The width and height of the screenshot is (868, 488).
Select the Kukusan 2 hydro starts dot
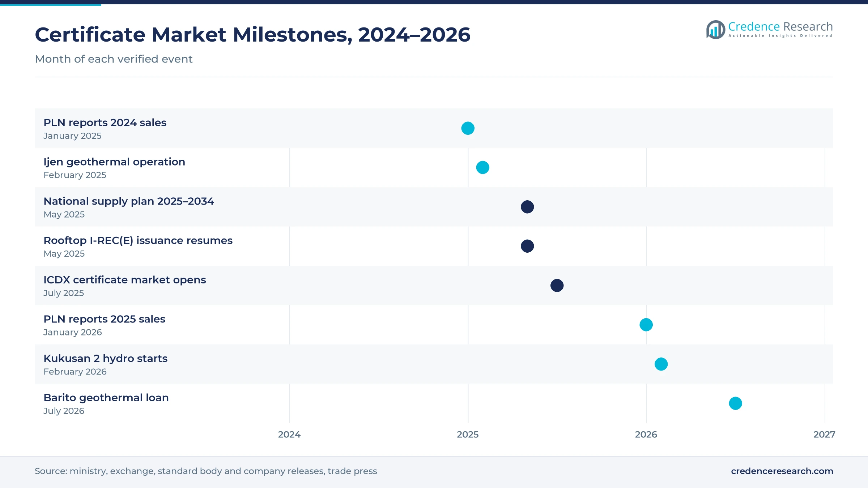click(661, 364)
